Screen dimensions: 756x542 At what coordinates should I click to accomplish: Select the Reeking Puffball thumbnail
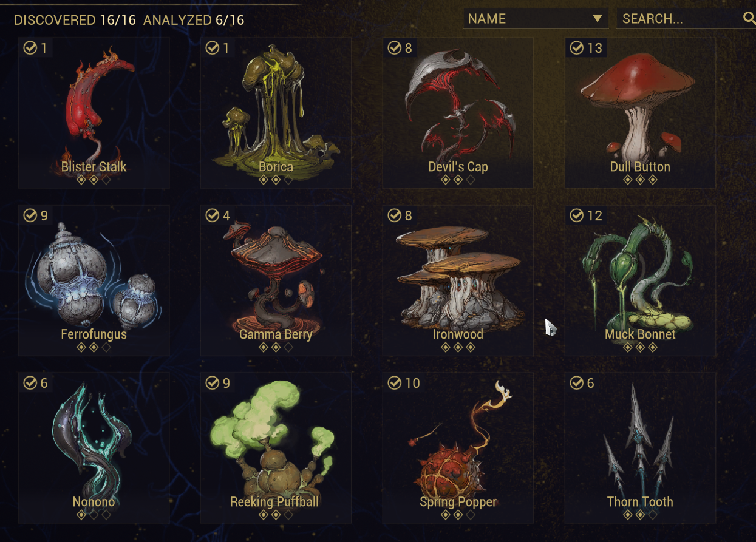(276, 447)
